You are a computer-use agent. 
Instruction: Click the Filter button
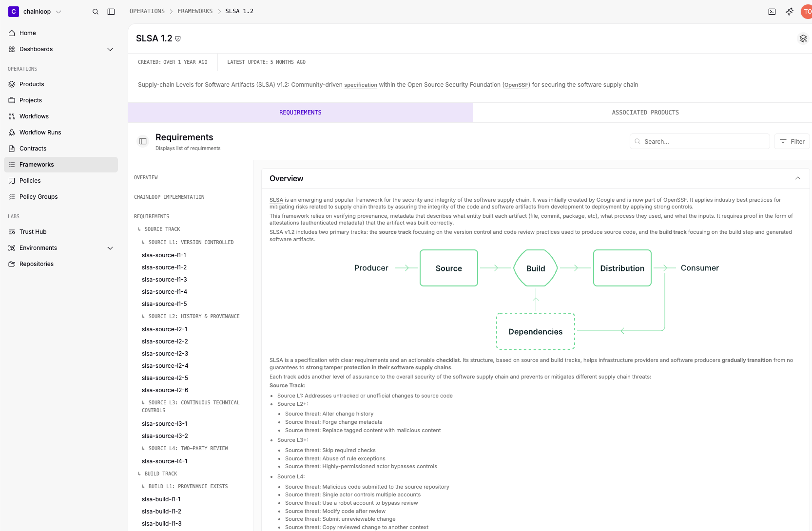click(792, 141)
